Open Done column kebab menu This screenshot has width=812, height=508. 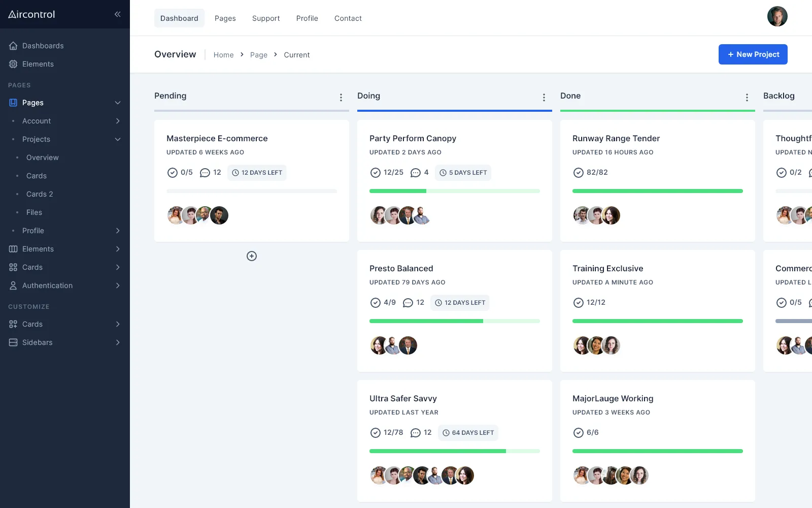747,98
